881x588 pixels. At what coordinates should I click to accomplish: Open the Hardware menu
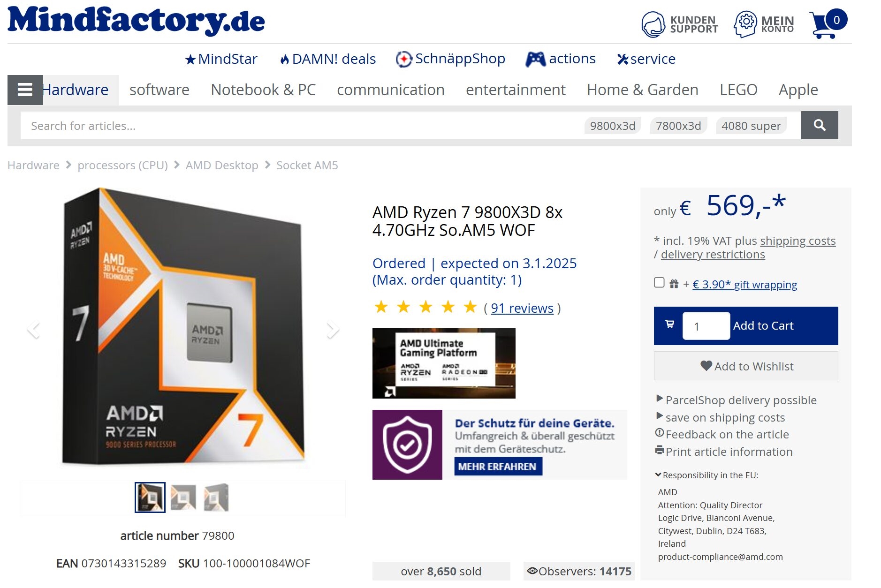[x=76, y=90]
